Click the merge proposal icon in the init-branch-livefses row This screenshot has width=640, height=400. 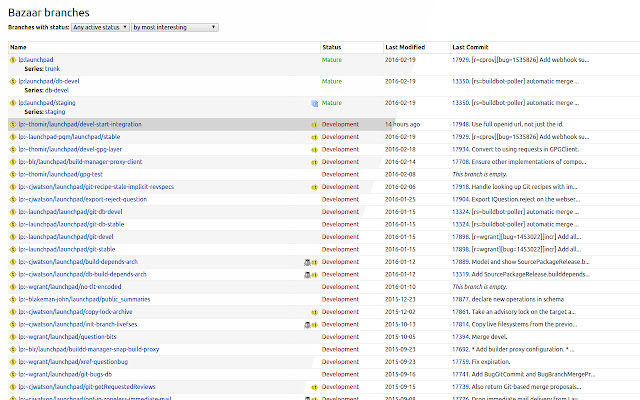tap(315, 325)
